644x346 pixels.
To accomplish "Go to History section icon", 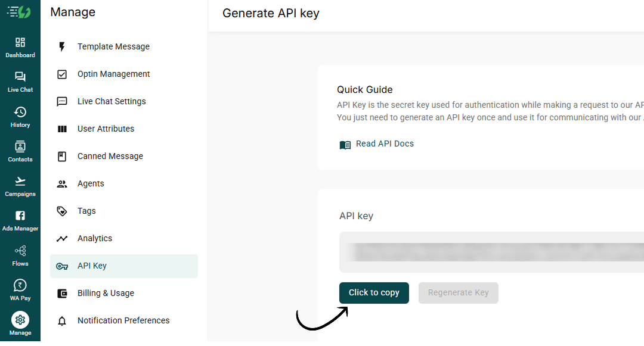I will tap(20, 112).
